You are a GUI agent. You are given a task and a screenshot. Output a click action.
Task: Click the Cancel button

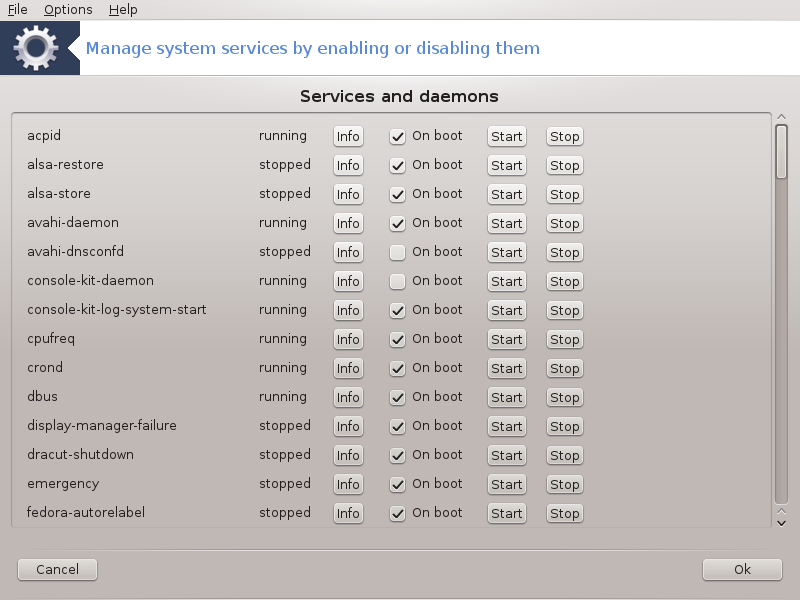57,569
